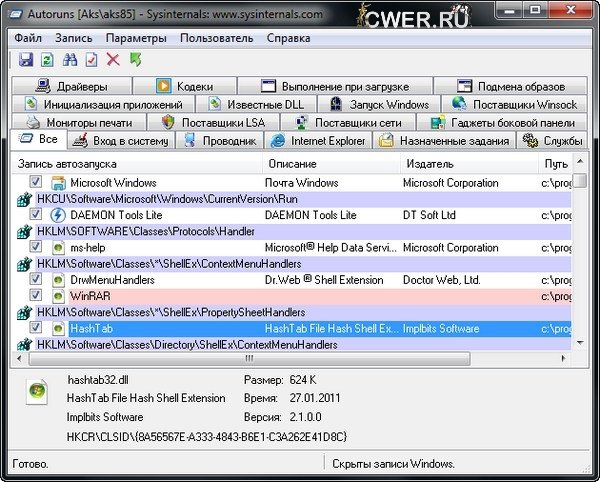Viewport: 600px width, 482px height.
Task: Click the green Jump to entry icon
Action: (135, 60)
